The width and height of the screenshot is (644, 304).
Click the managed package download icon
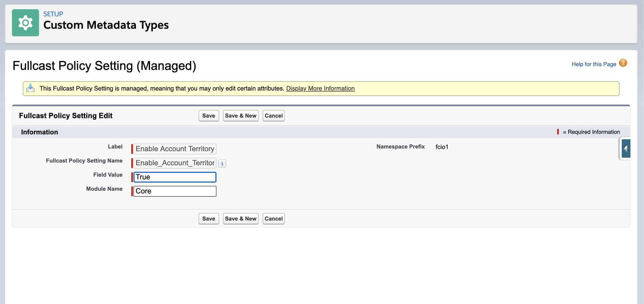(30, 88)
